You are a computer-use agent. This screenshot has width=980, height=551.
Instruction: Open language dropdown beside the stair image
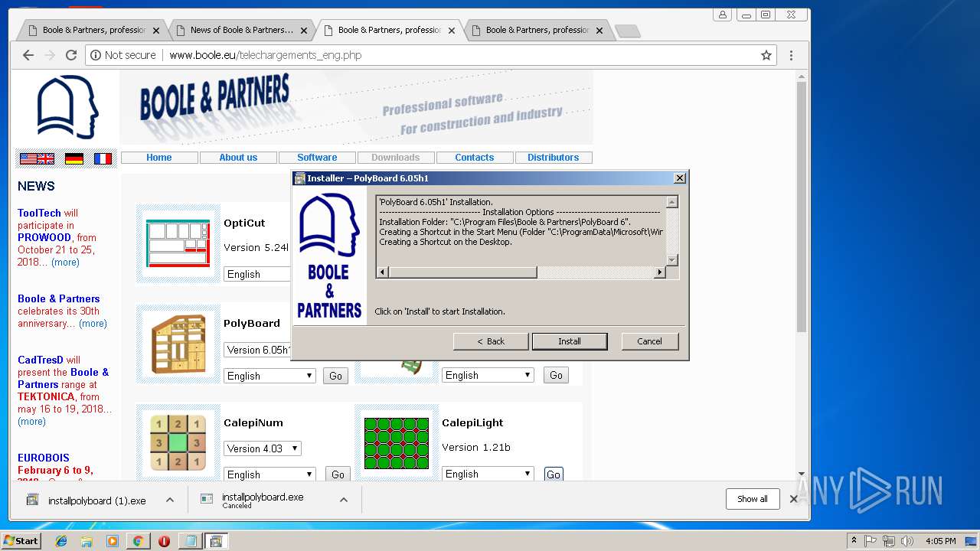(x=488, y=375)
